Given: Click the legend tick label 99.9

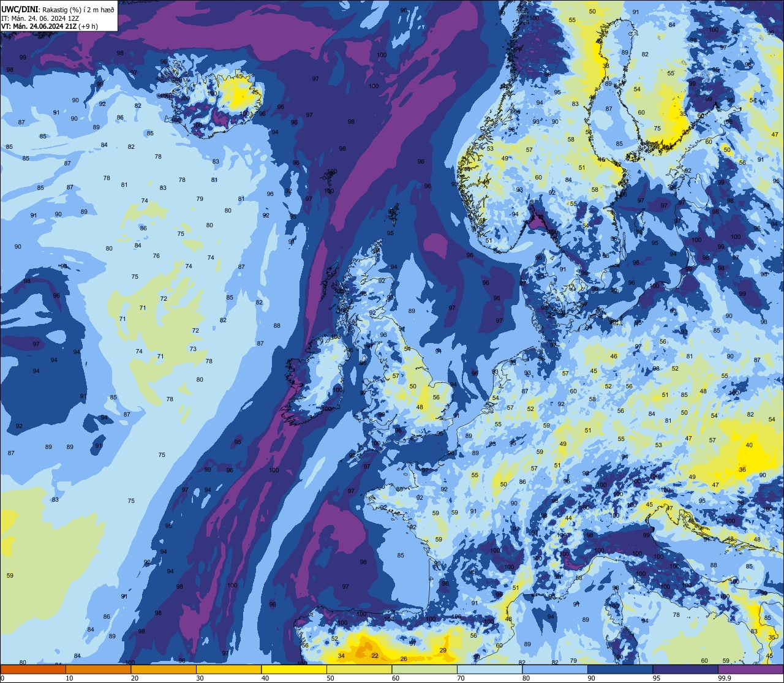Looking at the screenshot, I should click(x=725, y=678).
